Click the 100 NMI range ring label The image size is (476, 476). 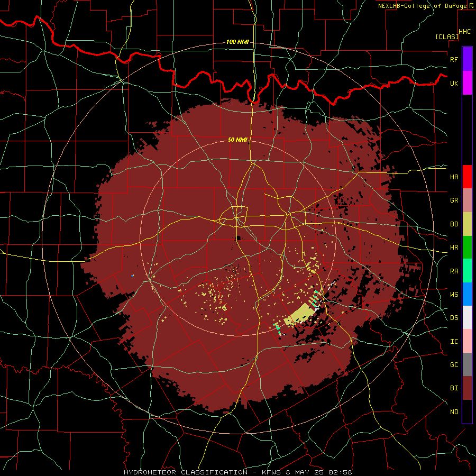tap(237, 42)
